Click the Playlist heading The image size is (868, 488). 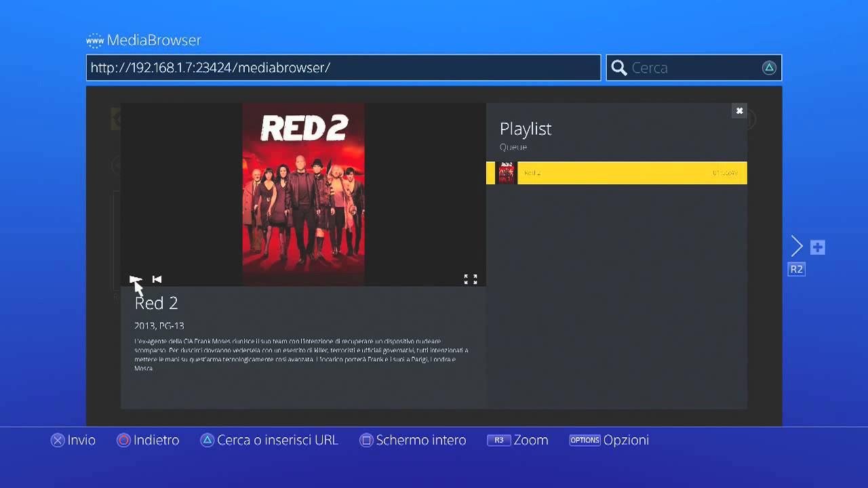point(526,129)
